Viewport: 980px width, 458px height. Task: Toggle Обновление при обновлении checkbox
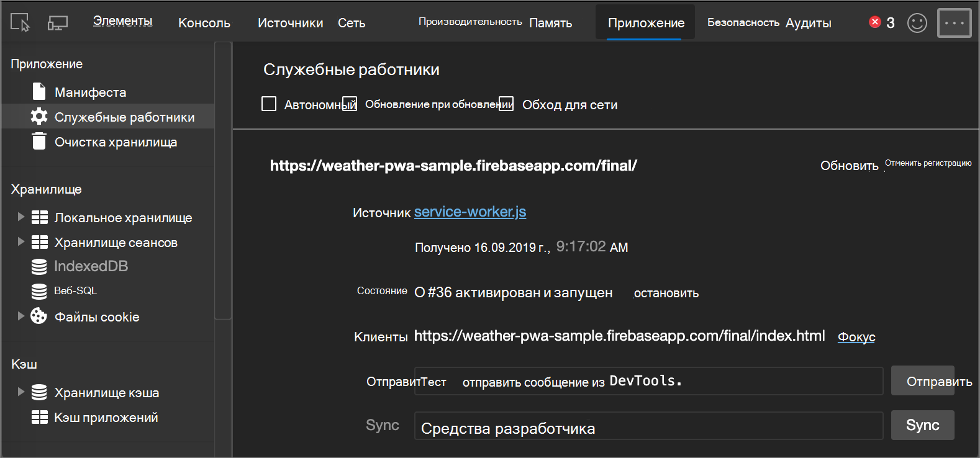point(350,104)
